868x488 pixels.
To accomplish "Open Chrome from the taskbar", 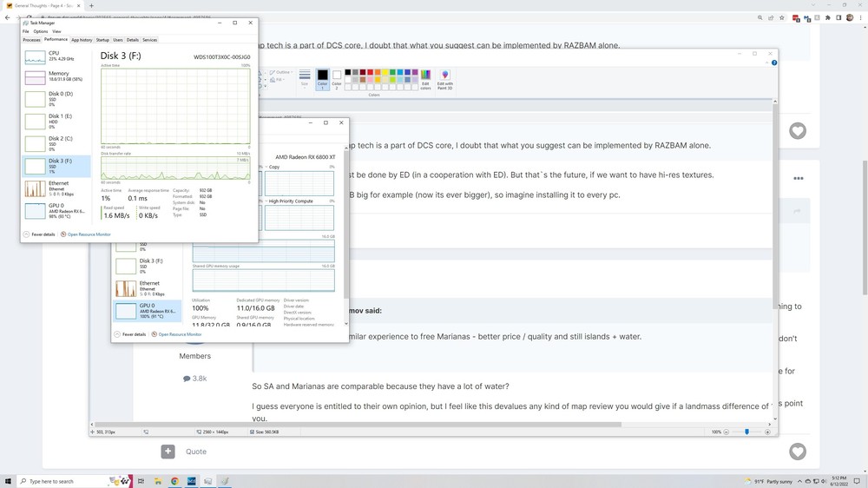I will [174, 481].
